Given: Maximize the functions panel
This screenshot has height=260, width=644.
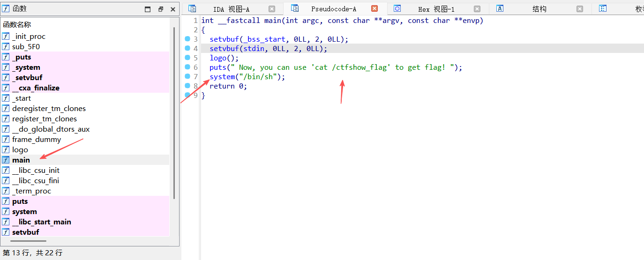Looking at the screenshot, I should tap(148, 9).
